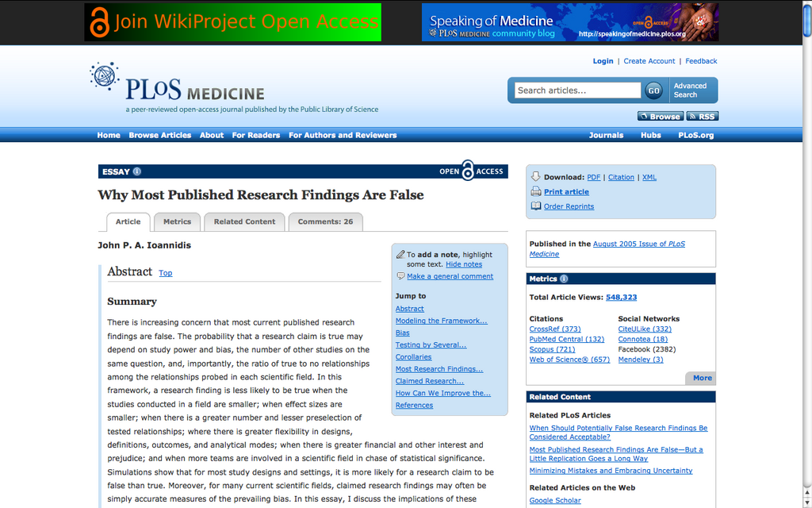Open CiteULike (332) link
Viewport: 812px width, 508px height.
point(645,329)
